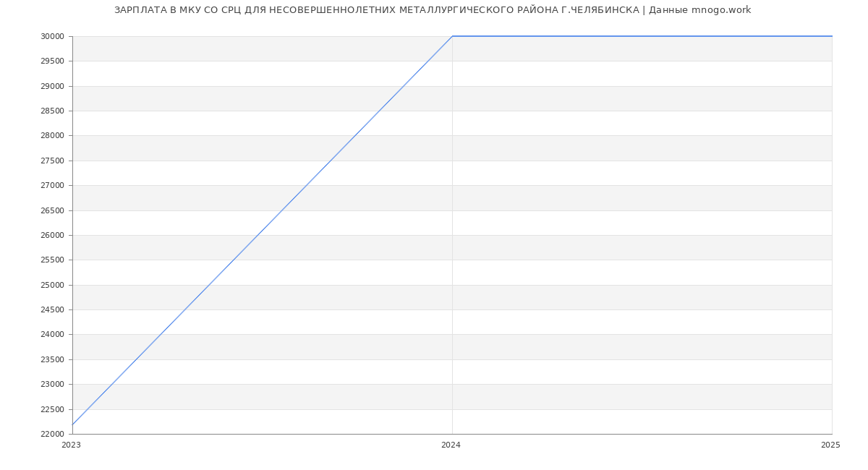Click the 23000 y-axis label
868x470 pixels.
pos(52,385)
